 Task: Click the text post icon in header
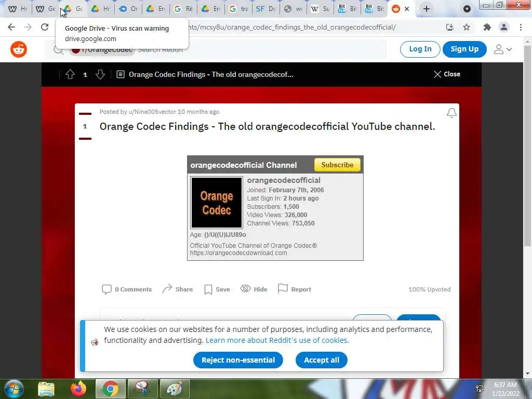pyautogui.click(x=121, y=74)
